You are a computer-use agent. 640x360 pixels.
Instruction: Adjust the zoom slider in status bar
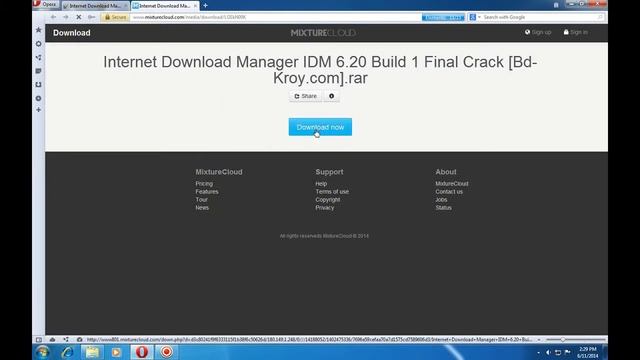pyautogui.click(x=576, y=340)
